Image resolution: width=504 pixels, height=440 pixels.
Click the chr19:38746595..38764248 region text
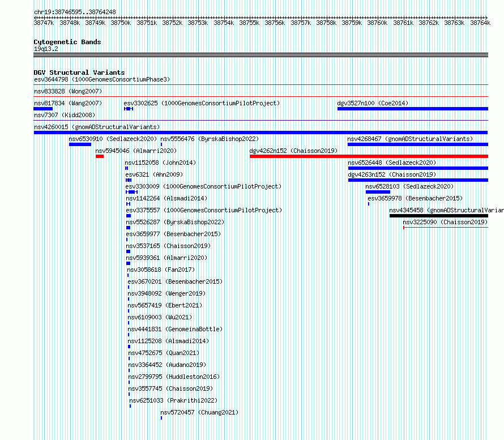[x=75, y=12]
